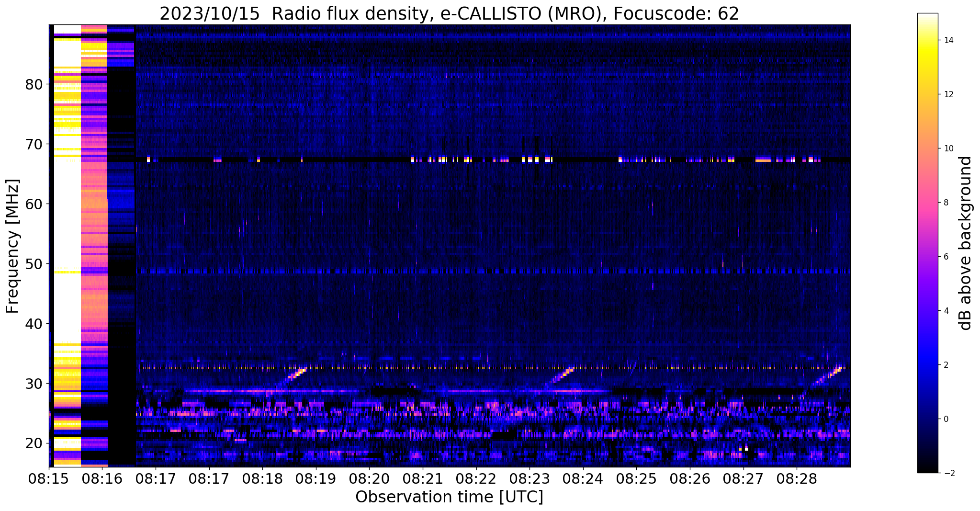Click the 6 value on the colorbar scale
The image size is (980, 511).
946,257
